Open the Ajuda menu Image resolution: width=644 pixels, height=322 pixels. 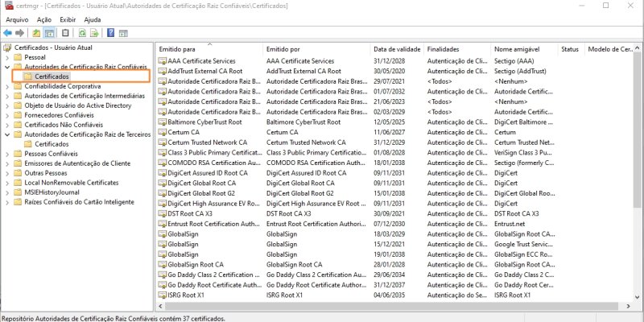[x=93, y=19]
